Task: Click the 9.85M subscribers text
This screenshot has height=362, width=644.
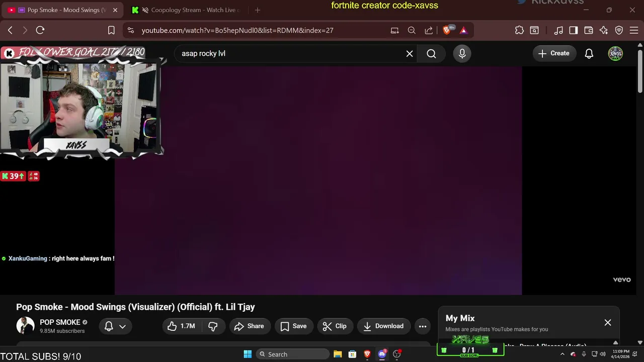Action: pos(62,331)
